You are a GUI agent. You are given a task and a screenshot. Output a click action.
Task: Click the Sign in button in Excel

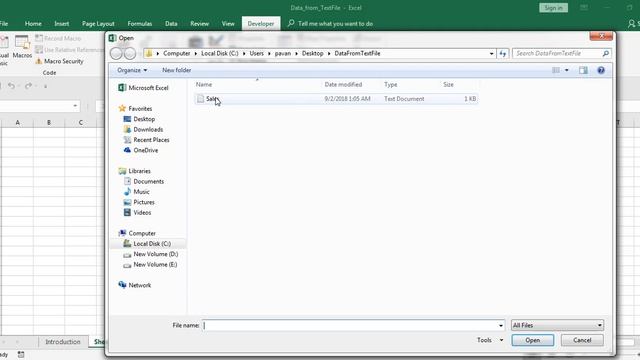tap(553, 8)
